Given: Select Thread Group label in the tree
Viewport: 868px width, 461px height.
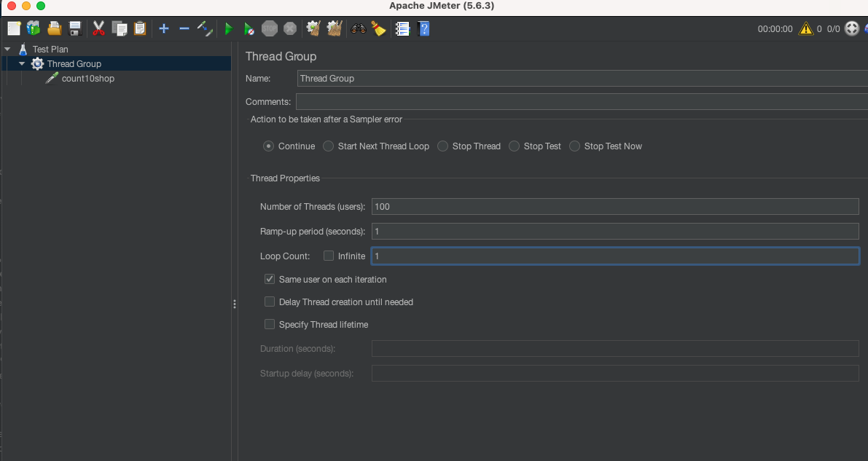Looking at the screenshot, I should point(74,63).
